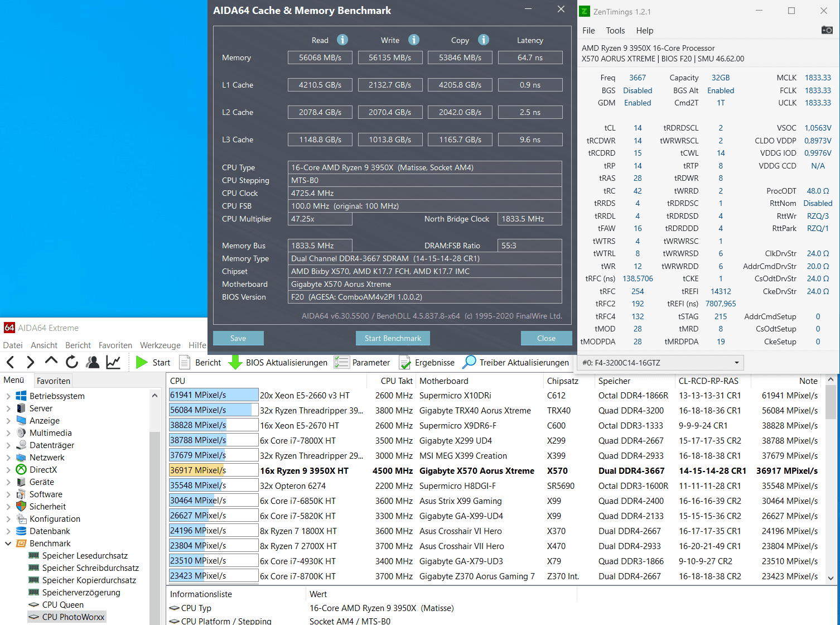
Task: Click the Read info icon in benchmark
Action: click(342, 40)
